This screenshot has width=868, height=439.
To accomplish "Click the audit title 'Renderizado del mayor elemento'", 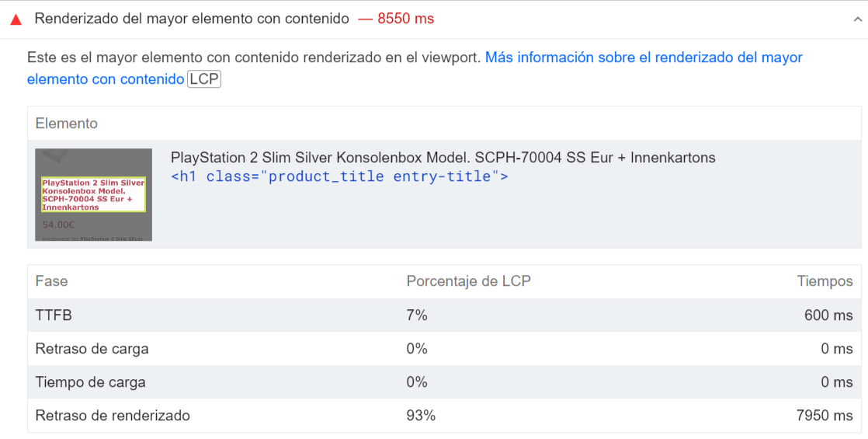I will pos(192,19).
